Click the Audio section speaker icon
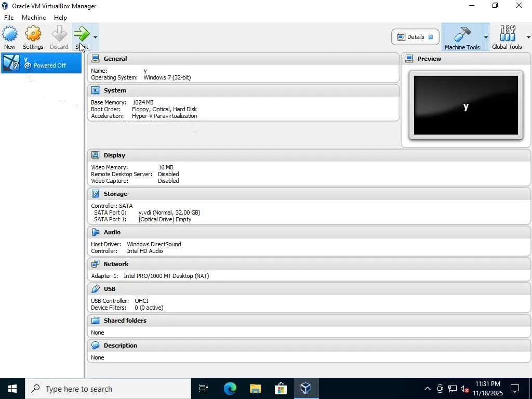Image resolution: width=532 pixels, height=399 pixels. pos(96,232)
